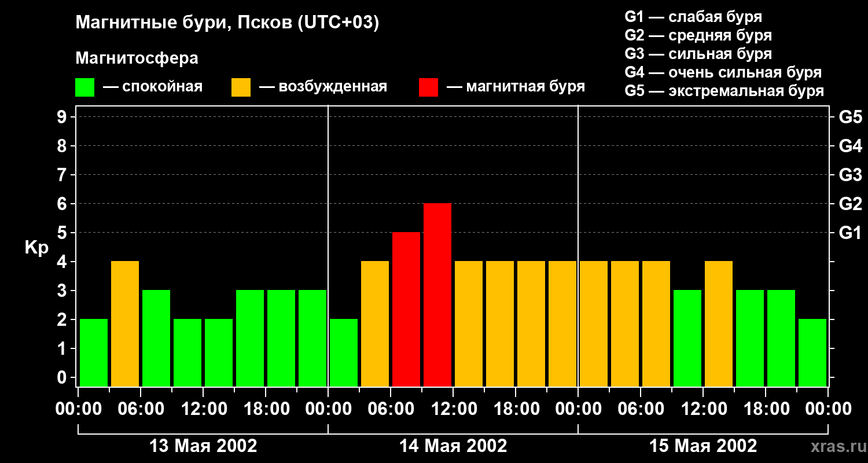Click the "18:00" time label above 13 Мая

(x=266, y=409)
